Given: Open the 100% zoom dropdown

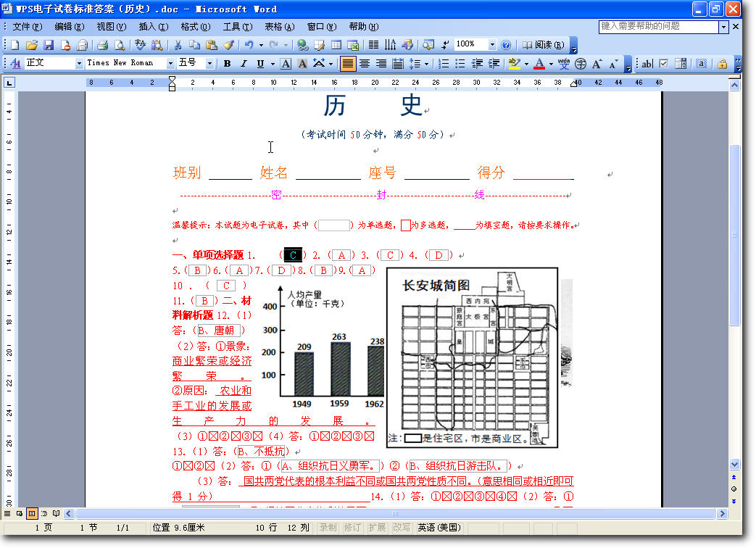Looking at the screenshot, I should coord(491,45).
